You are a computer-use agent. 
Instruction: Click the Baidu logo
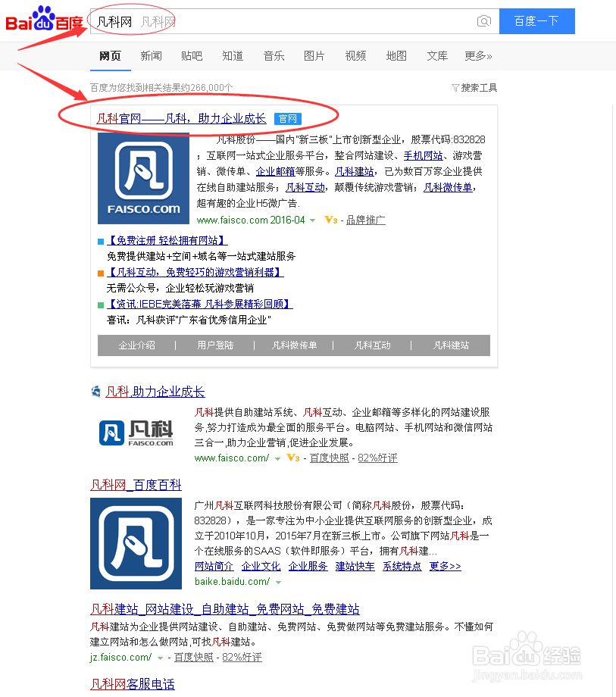(45, 19)
